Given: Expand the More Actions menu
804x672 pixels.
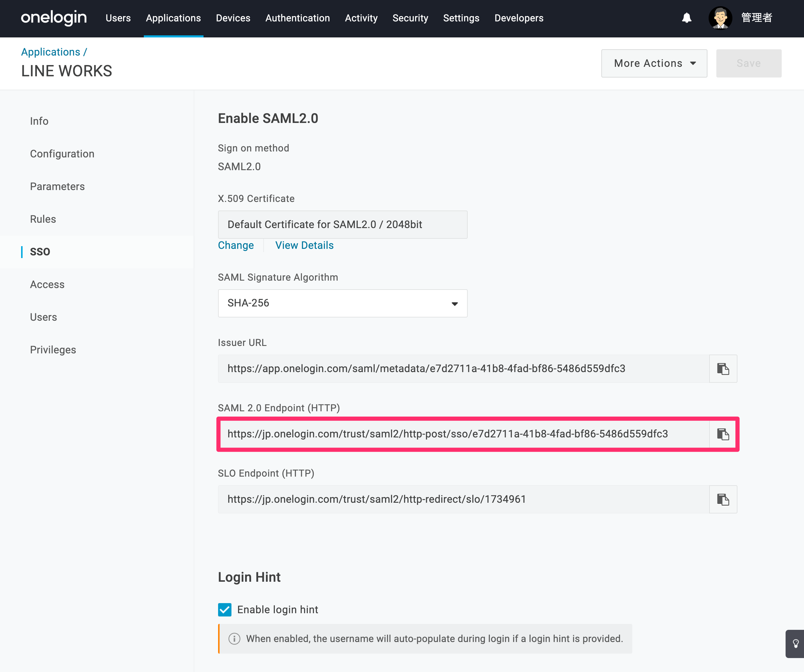Looking at the screenshot, I should click(654, 64).
